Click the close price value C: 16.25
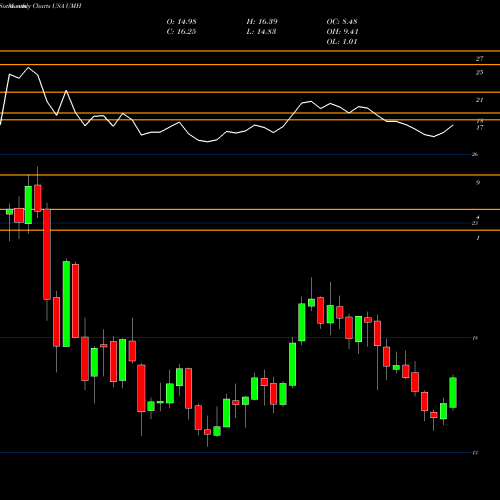Image resolution: width=500 pixels, height=500 pixels. pyautogui.click(x=181, y=32)
